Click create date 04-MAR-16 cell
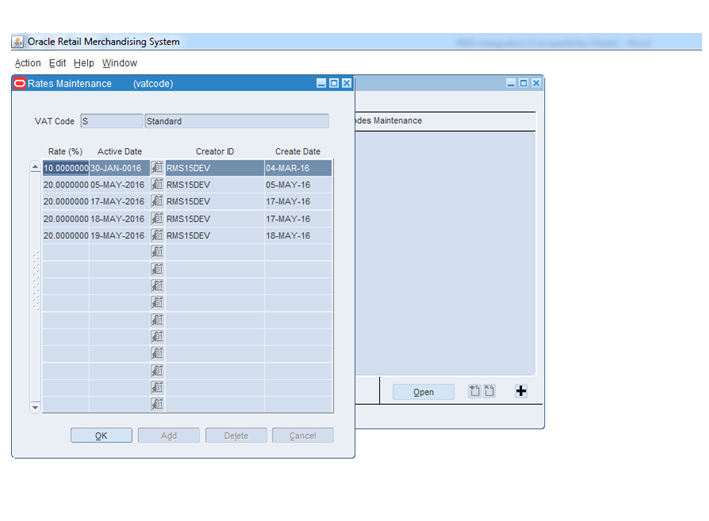Image resolution: width=709 pixels, height=521 pixels. click(x=298, y=168)
